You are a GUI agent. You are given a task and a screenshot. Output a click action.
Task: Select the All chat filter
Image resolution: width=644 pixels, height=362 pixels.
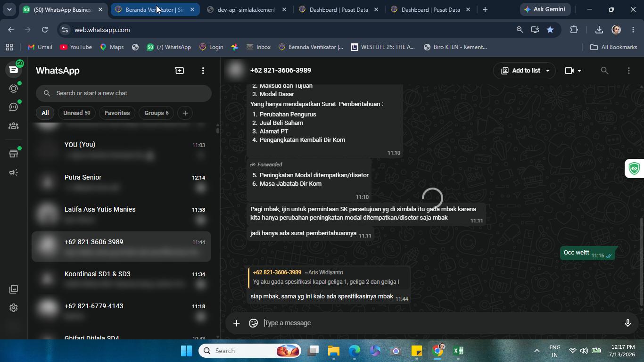[45, 113]
